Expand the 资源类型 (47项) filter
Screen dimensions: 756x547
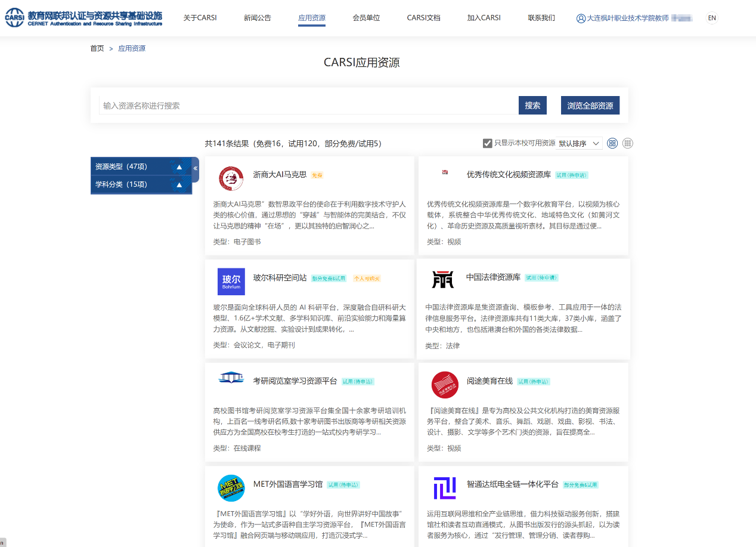141,166
